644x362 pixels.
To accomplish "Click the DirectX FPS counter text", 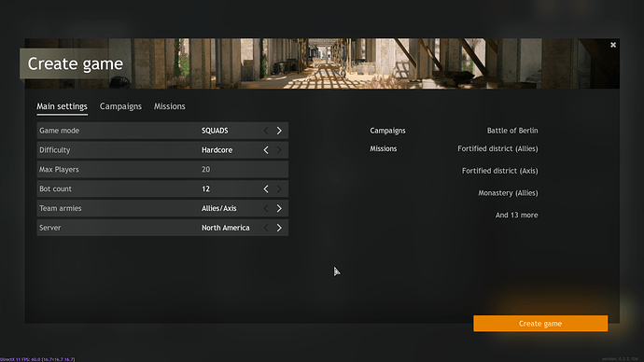I will 37,359.
